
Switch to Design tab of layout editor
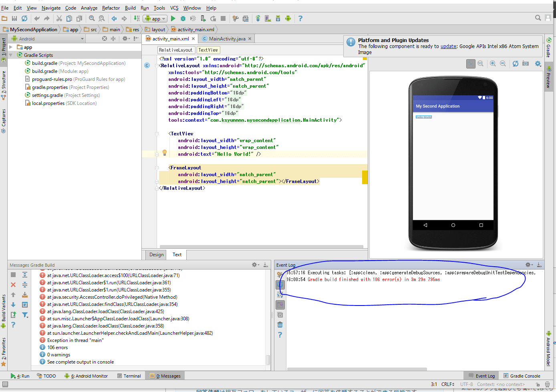pos(157,255)
